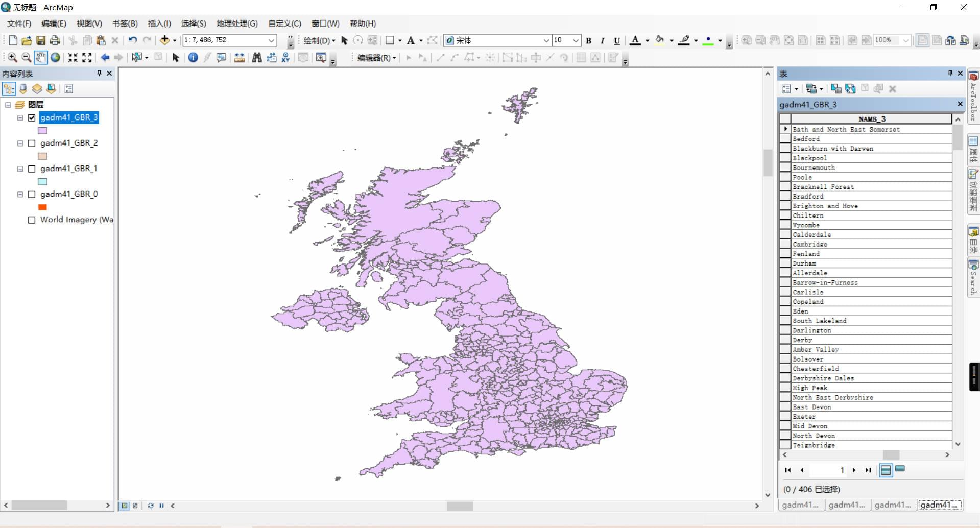980x528 pixels.
Task: Open the 书签(B) bookmarks menu
Action: point(125,23)
